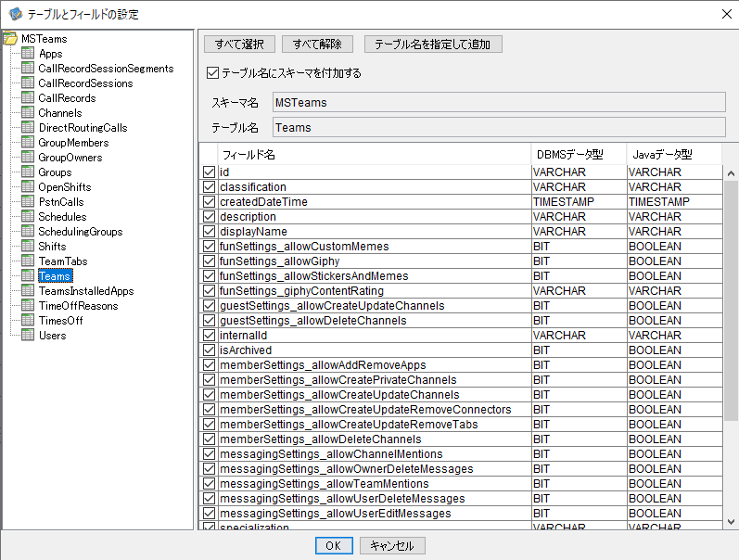
Task: Uncheck messagingSettings_allowTeamMentions checkbox
Action: (209, 484)
